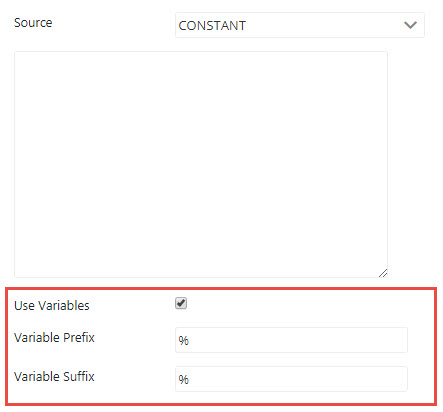Image resolution: width=443 pixels, height=412 pixels.
Task: Toggle the checkmark next to Use Variables
Action: tap(181, 303)
